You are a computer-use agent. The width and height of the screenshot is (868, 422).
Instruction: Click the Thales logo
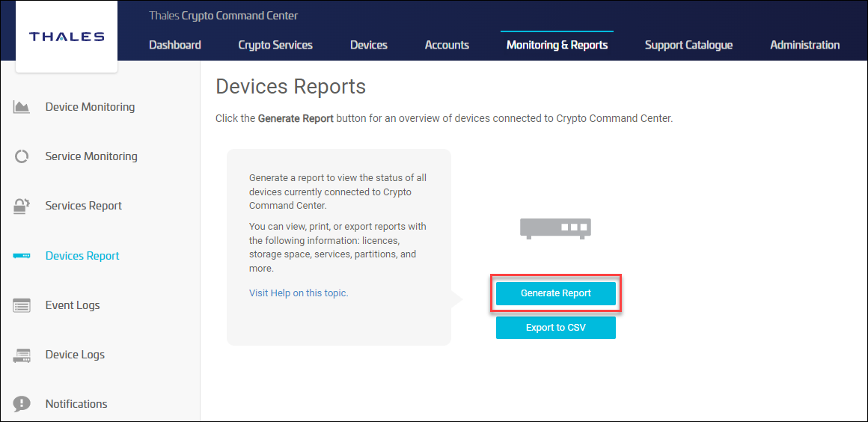click(x=67, y=37)
